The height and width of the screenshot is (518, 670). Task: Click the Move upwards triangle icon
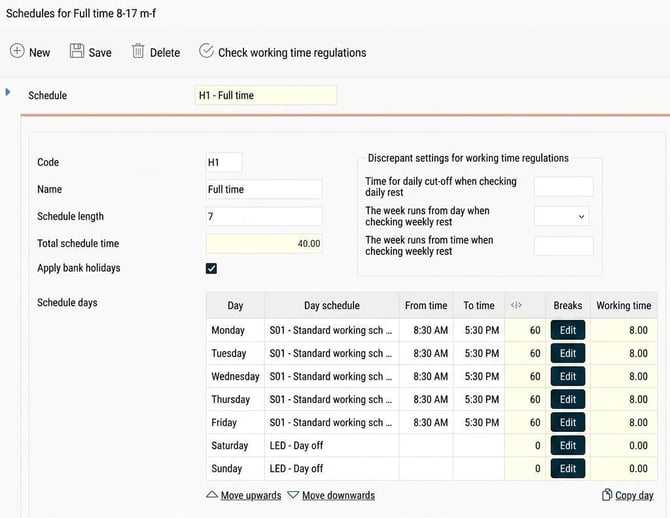click(212, 494)
